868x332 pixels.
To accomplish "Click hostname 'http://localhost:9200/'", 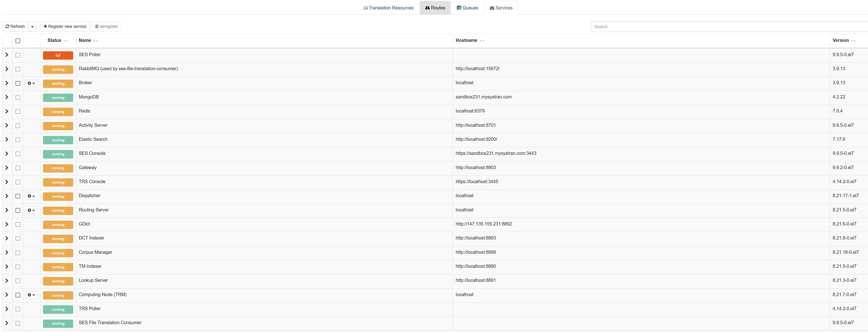I will [x=476, y=139].
